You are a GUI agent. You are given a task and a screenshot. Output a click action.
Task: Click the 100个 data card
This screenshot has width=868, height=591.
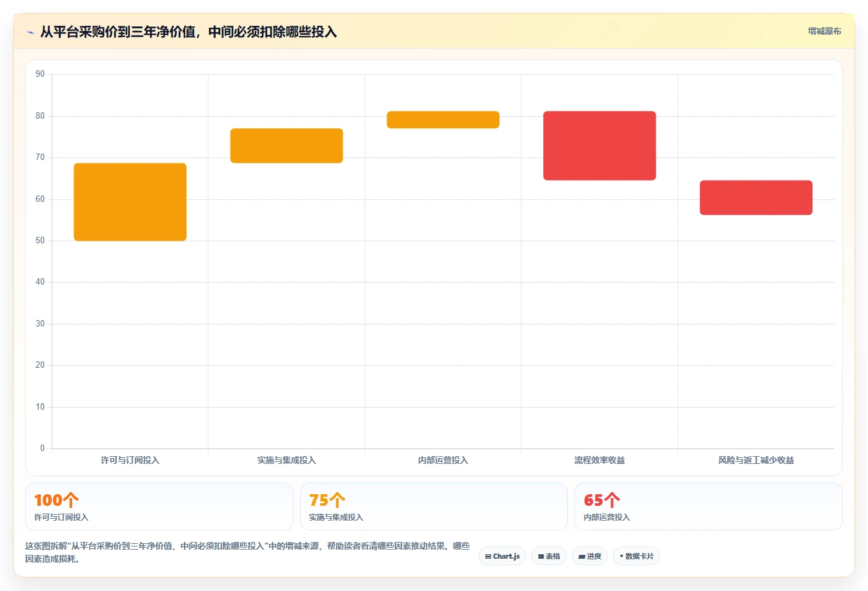[x=159, y=506]
